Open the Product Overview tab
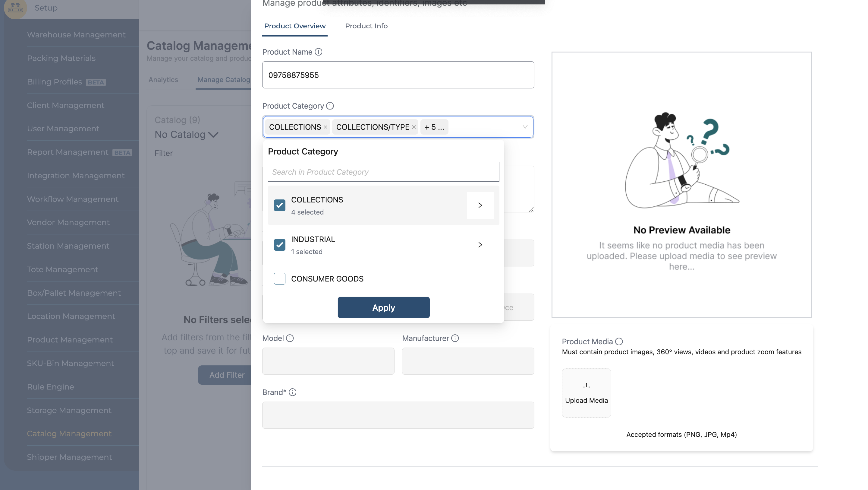The width and height of the screenshot is (868, 490). [294, 26]
